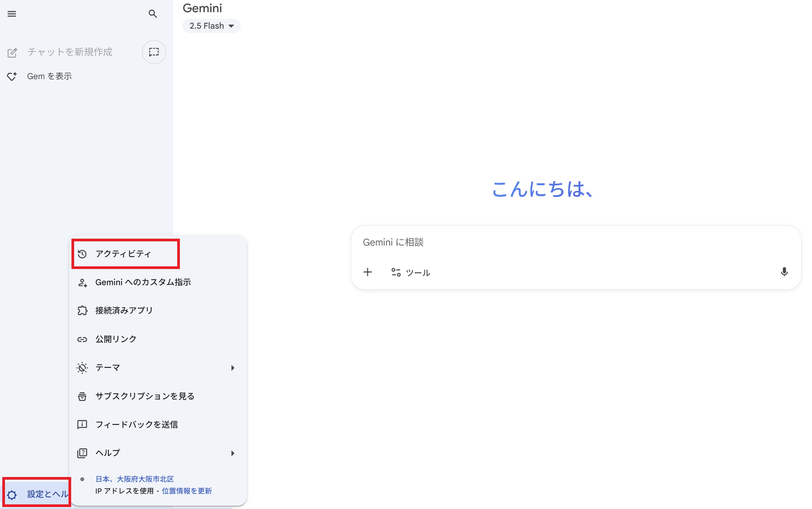Click the ツール sliders icon

[x=396, y=272]
